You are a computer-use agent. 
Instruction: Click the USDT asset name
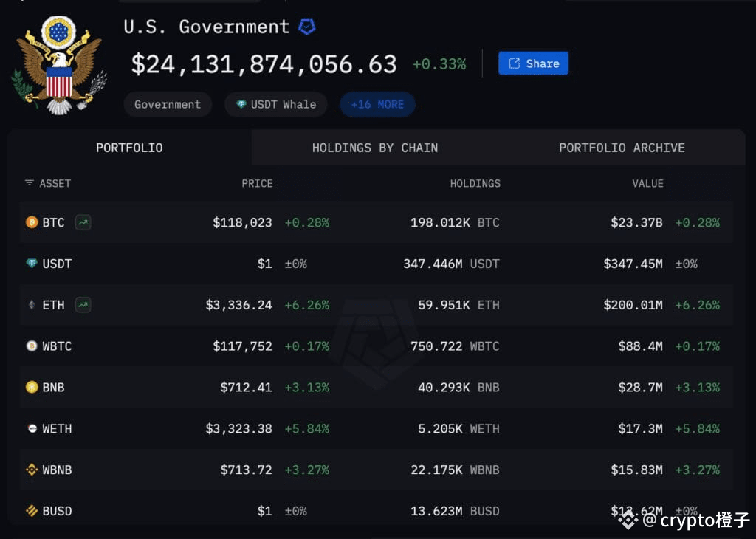click(x=57, y=264)
